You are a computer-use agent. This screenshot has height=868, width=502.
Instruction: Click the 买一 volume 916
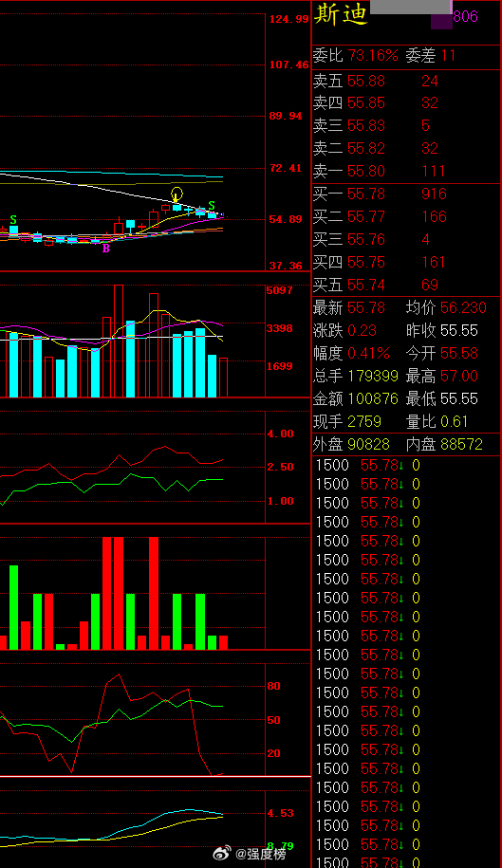tap(434, 194)
